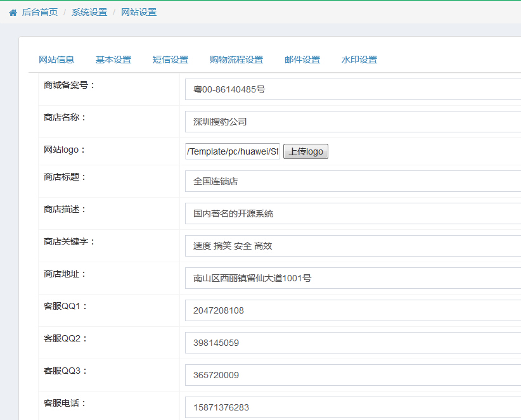This screenshot has height=420, width=521.
Task: Focus the 商店名称 text field
Action: [x=352, y=122]
